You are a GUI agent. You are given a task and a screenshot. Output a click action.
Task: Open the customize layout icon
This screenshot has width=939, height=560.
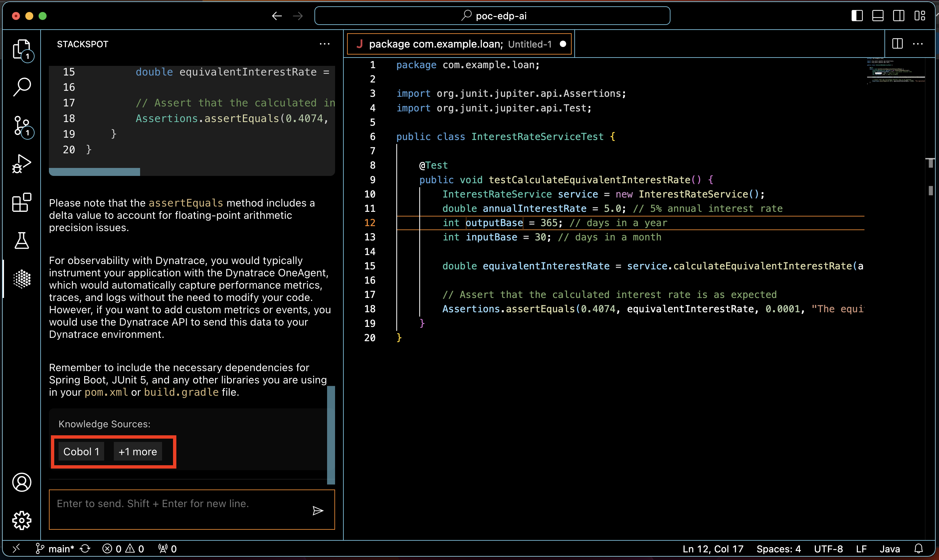[x=919, y=16]
